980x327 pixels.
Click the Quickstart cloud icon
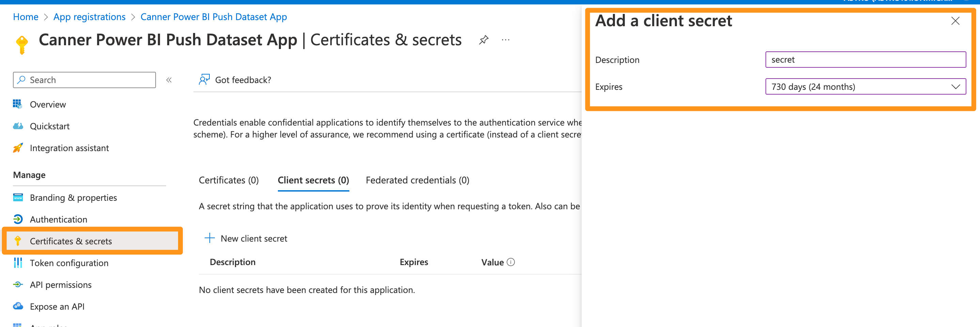[x=17, y=126]
